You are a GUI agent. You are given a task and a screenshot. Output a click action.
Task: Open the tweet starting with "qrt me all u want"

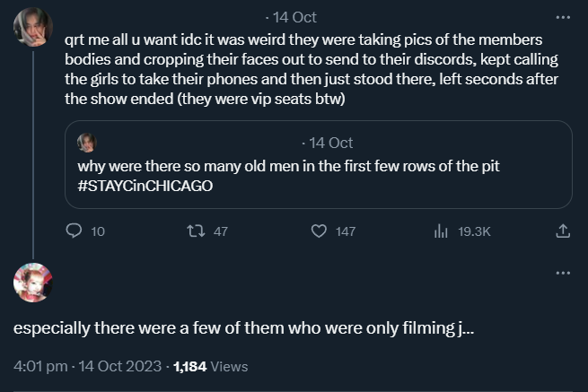305,70
